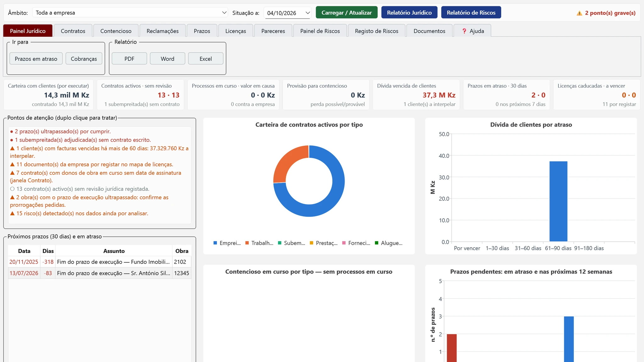Click the blue Emprei... legend square

click(x=215, y=243)
